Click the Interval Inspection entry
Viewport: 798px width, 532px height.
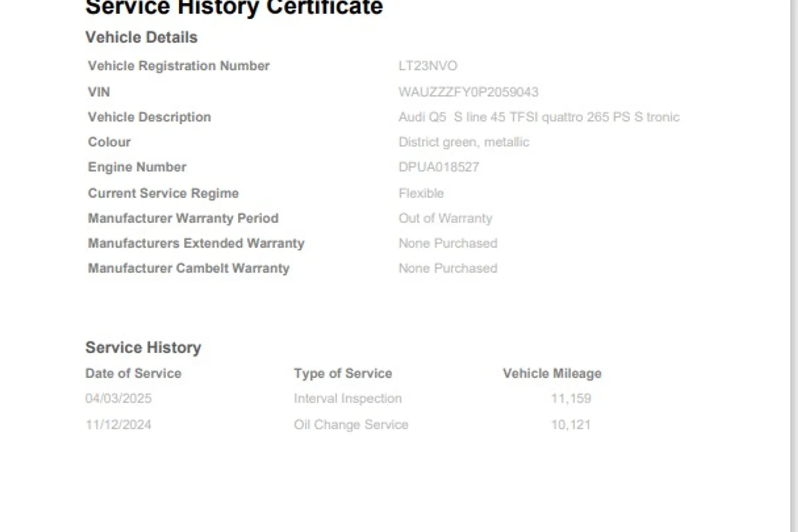pyautogui.click(x=347, y=398)
